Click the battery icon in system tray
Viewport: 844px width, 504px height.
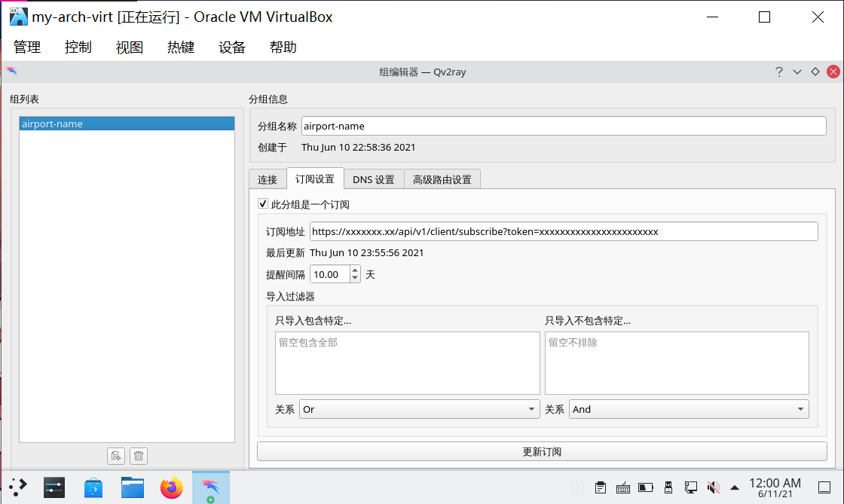(644, 487)
